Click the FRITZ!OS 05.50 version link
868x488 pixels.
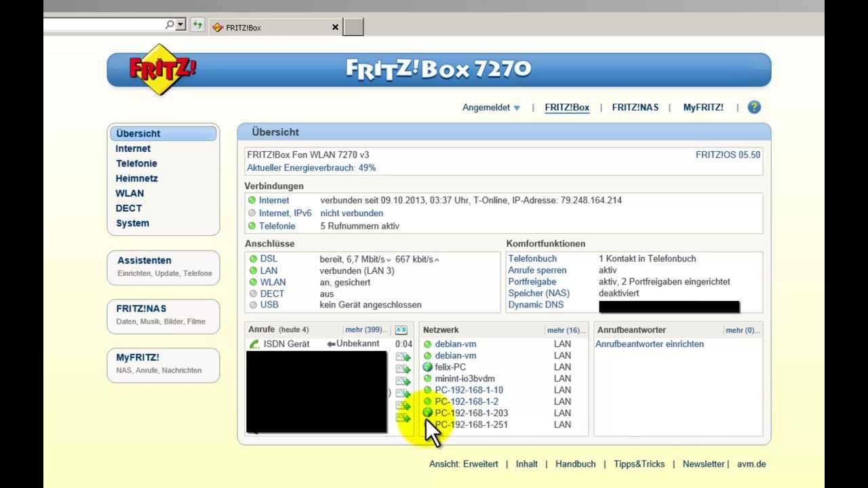[x=728, y=155]
